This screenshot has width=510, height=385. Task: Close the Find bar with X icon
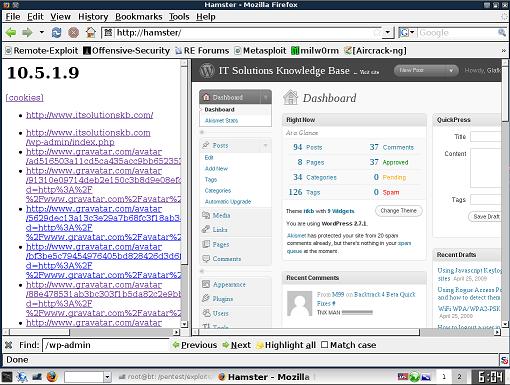(9, 345)
